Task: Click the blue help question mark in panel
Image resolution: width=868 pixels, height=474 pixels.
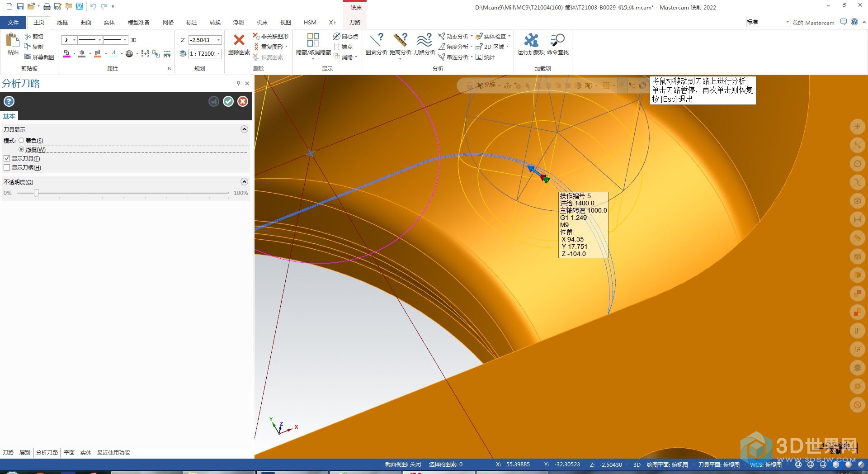Action: click(9, 101)
